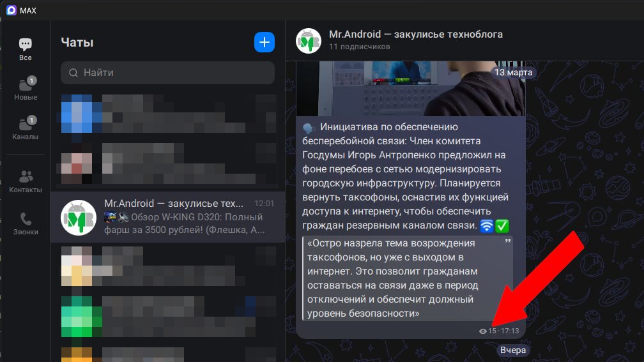644x362 pixels.
Task: Open the Каналы folder tab
Action: tap(26, 128)
